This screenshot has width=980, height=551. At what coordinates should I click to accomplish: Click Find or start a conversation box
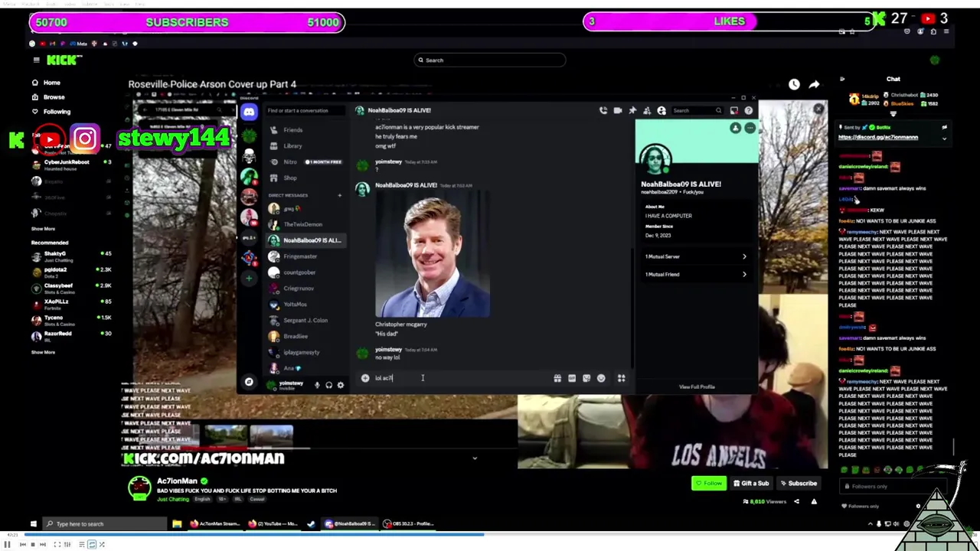click(x=304, y=110)
